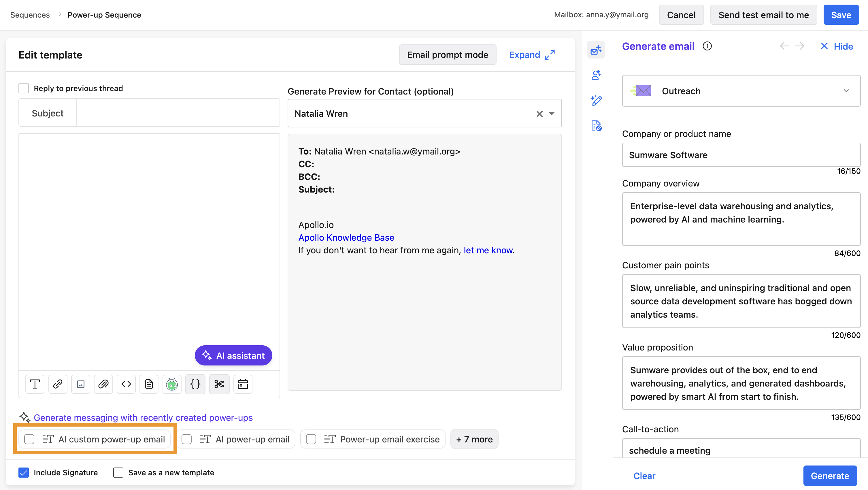Open document check sidebar icon
The image size is (868, 490).
(596, 126)
